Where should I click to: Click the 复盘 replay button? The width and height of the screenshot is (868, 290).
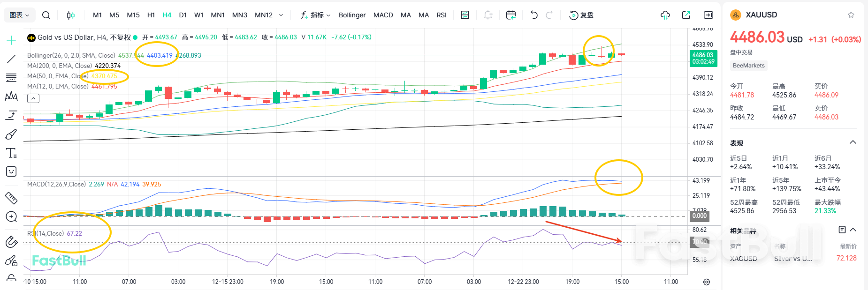click(581, 15)
